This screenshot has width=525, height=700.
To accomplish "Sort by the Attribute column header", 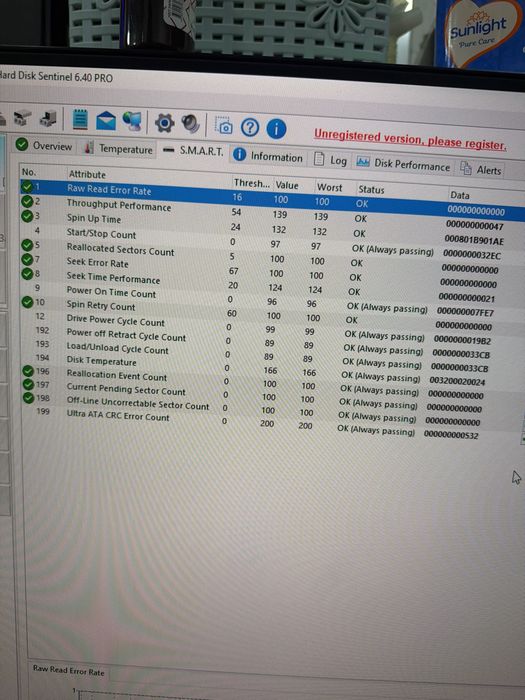I will tap(87, 174).
